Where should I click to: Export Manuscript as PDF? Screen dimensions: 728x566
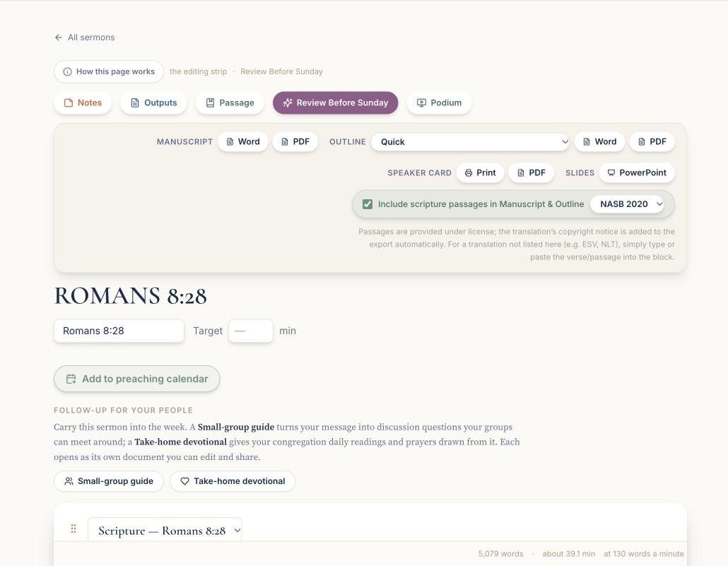pyautogui.click(x=295, y=141)
